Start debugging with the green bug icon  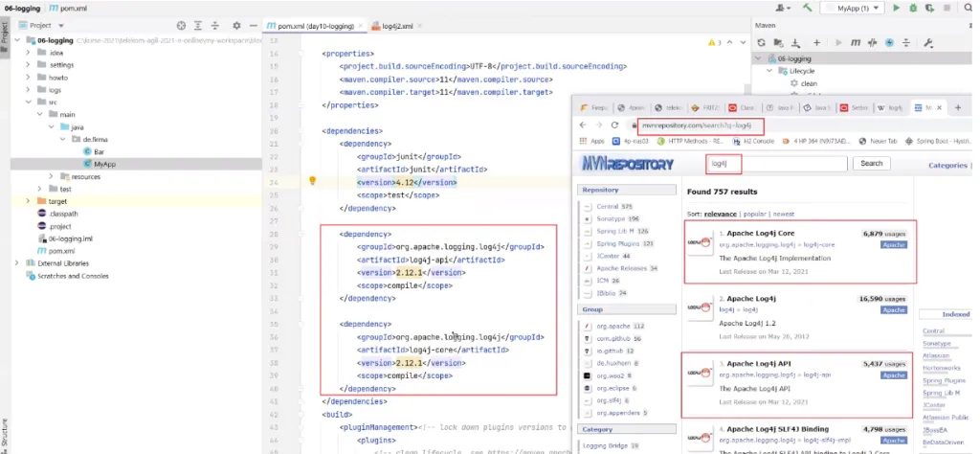coord(913,8)
